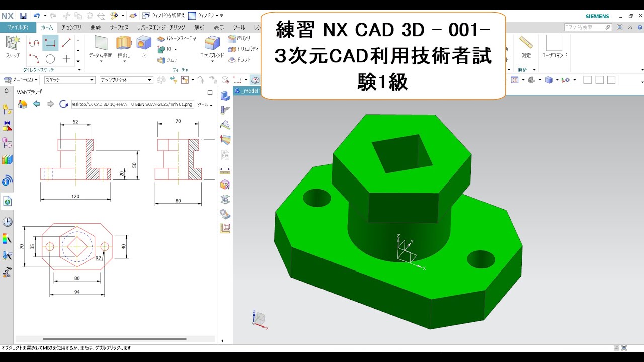Open the Web browser Tools (ツール) dropdown

click(x=205, y=105)
